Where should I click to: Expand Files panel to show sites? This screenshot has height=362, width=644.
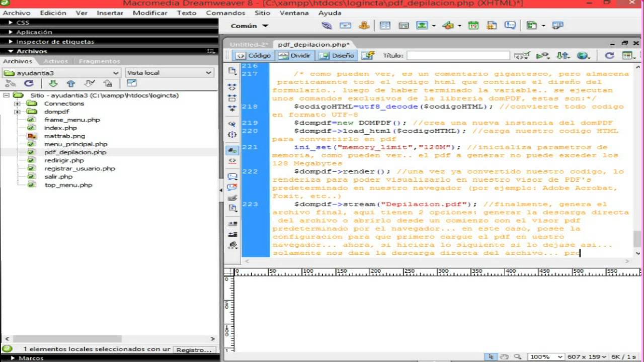click(131, 83)
